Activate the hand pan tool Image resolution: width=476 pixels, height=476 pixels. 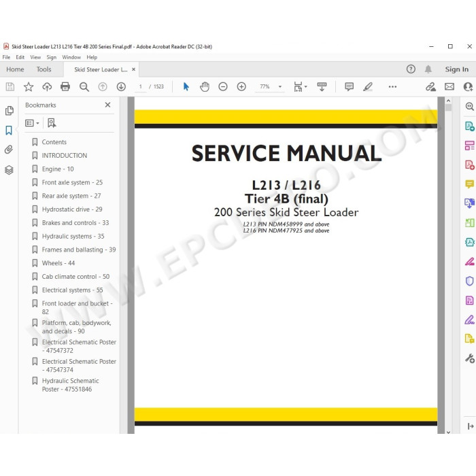coord(205,87)
